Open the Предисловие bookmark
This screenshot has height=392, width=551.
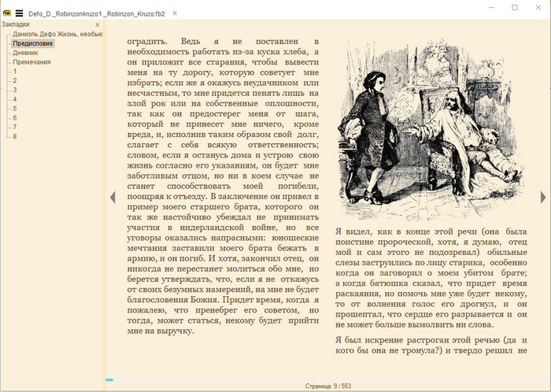click(x=33, y=43)
